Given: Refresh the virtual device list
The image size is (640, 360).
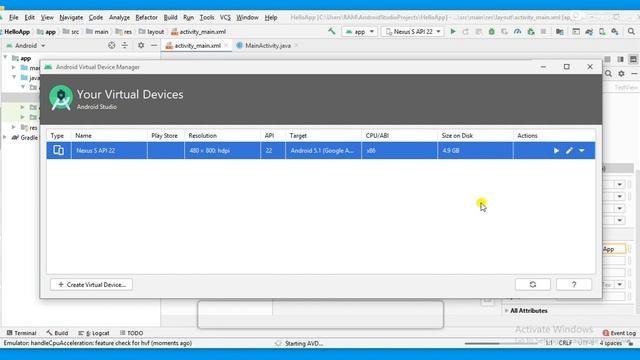Looking at the screenshot, I should (533, 284).
